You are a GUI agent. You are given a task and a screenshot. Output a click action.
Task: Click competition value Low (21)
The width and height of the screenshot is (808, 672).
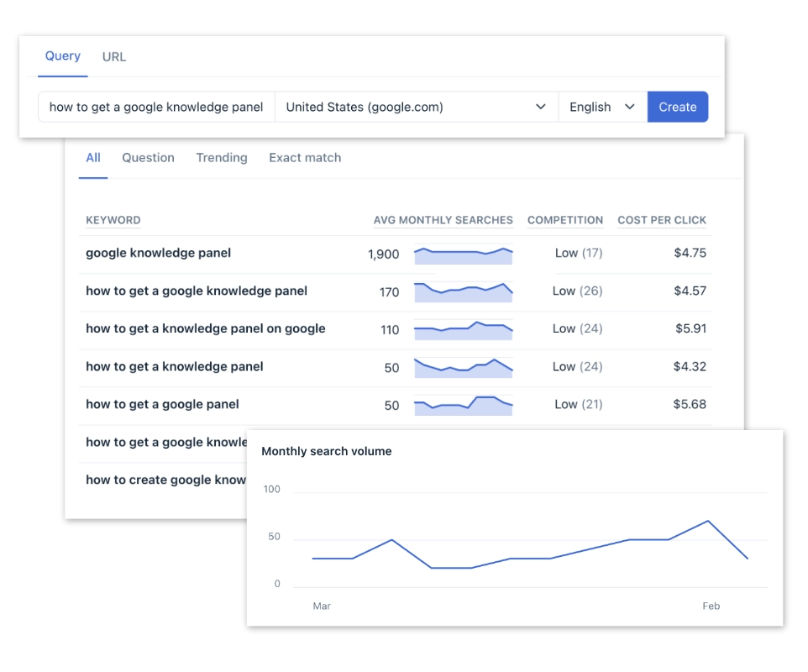[578, 405]
